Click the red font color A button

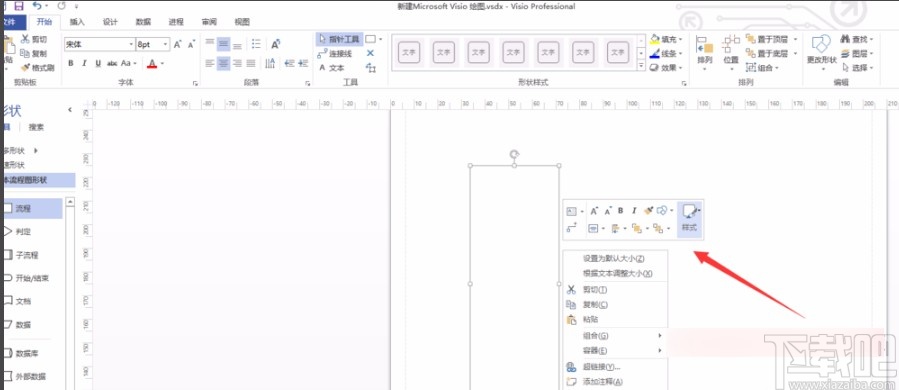tap(152, 63)
